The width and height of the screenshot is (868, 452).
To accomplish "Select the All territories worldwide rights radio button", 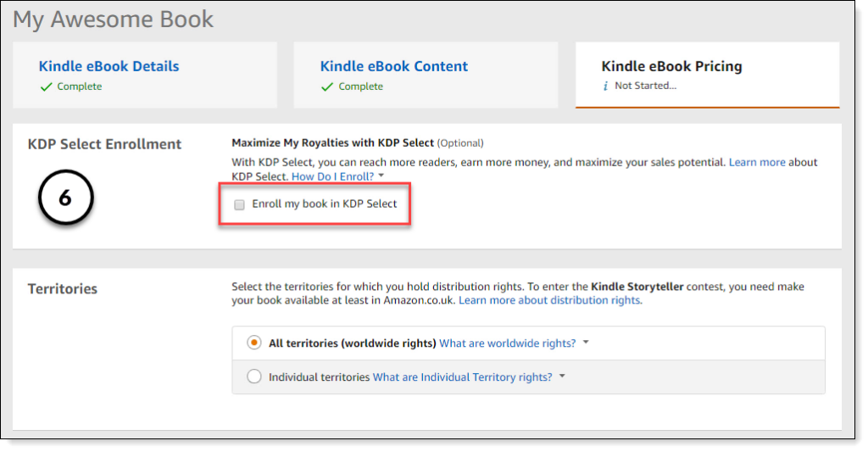I will (x=253, y=343).
